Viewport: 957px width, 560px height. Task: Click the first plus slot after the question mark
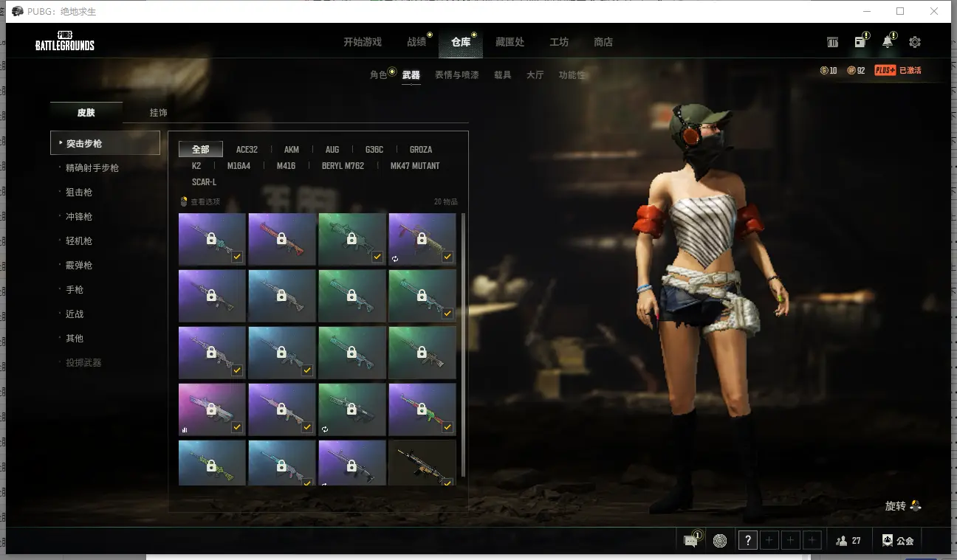pyautogui.click(x=769, y=541)
